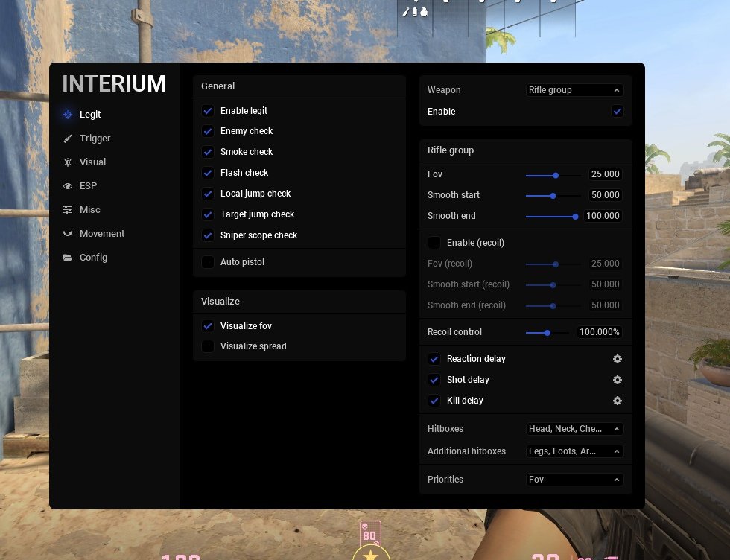Viewport: 730px width, 560px height.
Task: Click the Smooth start (recoil) value field
Action: (605, 284)
